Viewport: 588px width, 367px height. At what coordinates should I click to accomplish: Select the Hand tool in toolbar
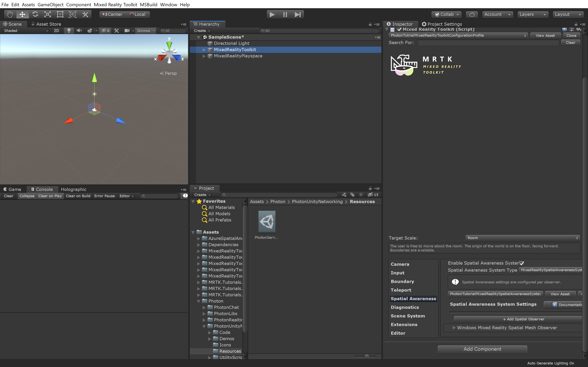point(10,14)
